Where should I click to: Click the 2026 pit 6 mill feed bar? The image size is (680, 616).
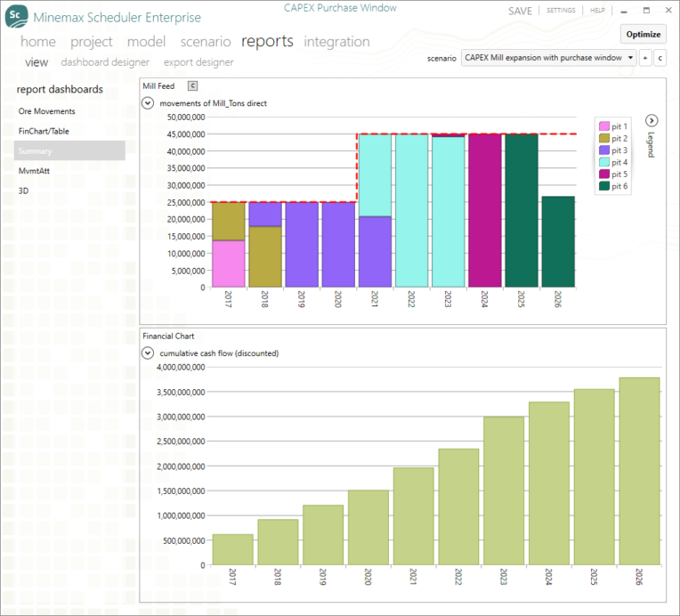click(x=558, y=241)
